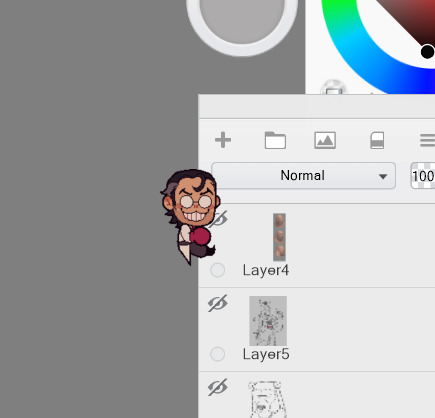Toggle visibility of Layer5
The height and width of the screenshot is (418, 435).
pyautogui.click(x=218, y=303)
